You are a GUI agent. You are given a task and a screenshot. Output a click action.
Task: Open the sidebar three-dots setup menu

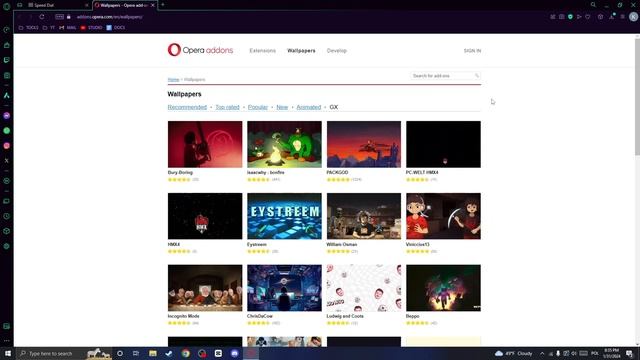click(x=7, y=340)
